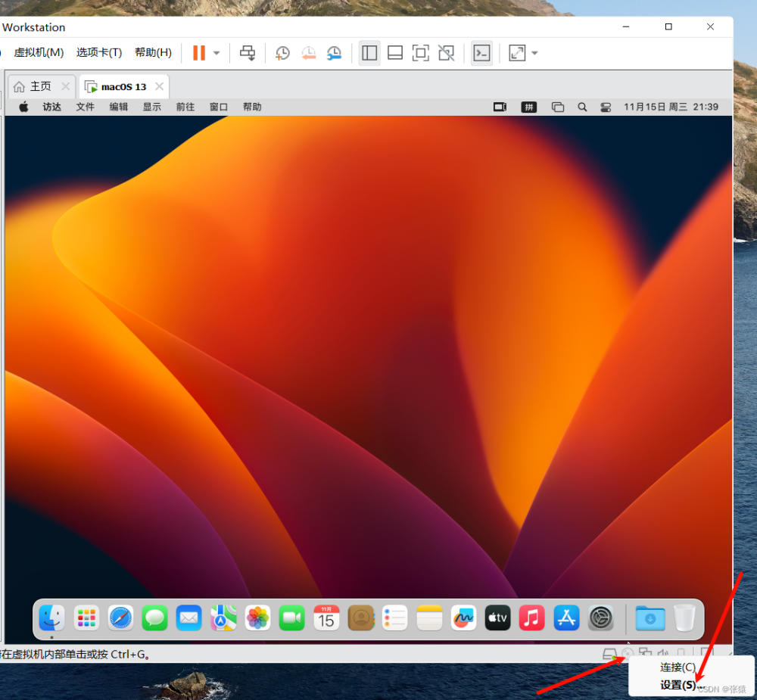Viewport: 757px width, 700px height.
Task: Revert the VM to its previous snapshot
Action: pyautogui.click(x=309, y=53)
